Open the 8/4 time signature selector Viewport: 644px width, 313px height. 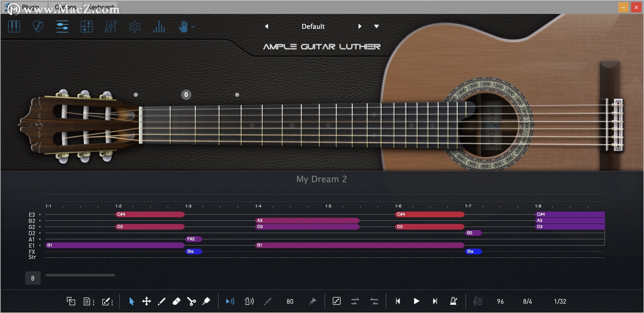(x=527, y=301)
